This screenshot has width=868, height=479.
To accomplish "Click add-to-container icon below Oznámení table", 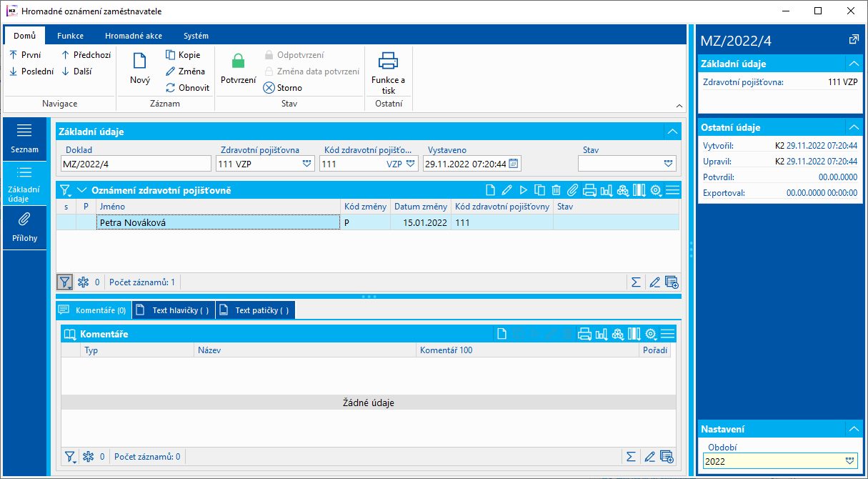I will pyautogui.click(x=672, y=282).
